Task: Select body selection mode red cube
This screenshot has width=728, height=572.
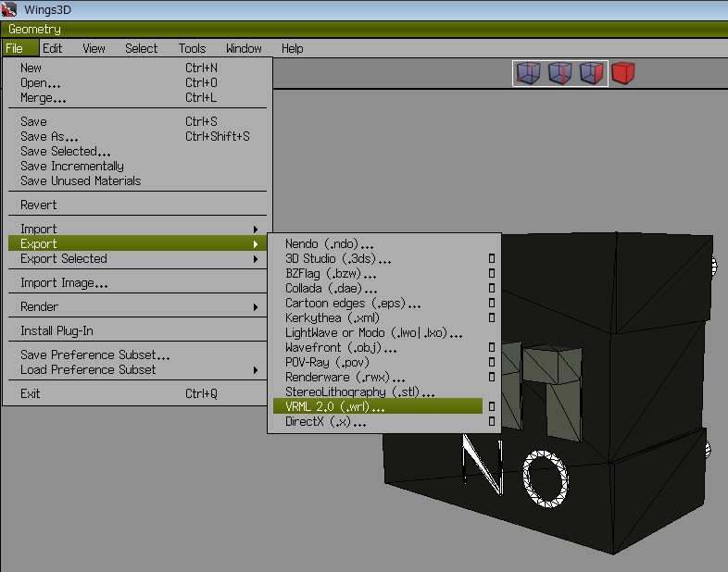Action: coord(623,73)
